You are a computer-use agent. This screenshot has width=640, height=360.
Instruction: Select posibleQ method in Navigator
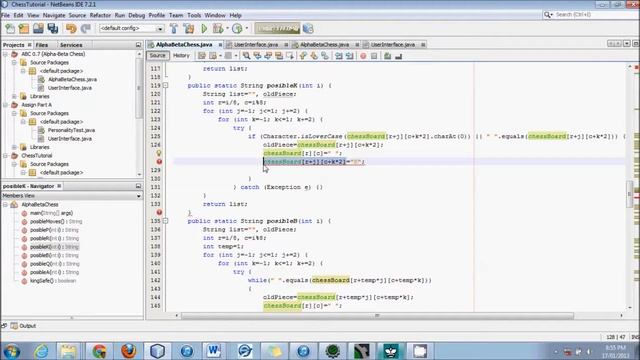coord(54,264)
